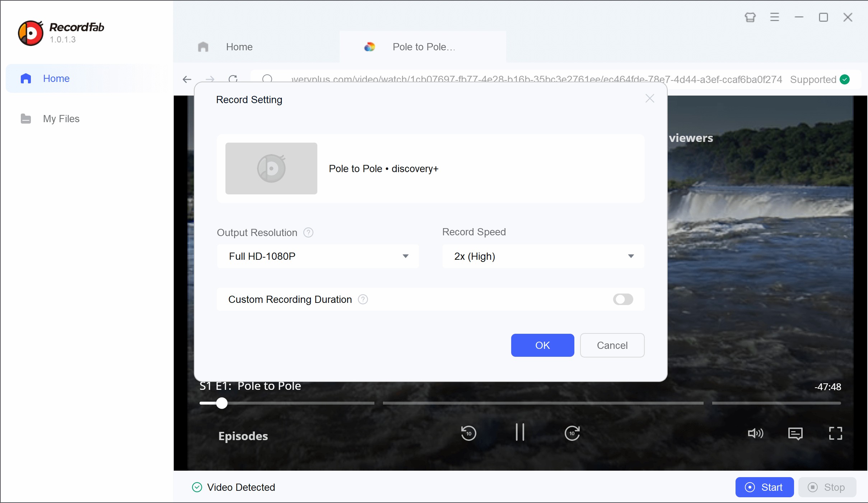
Task: Click the video progress slider handle
Action: point(222,403)
